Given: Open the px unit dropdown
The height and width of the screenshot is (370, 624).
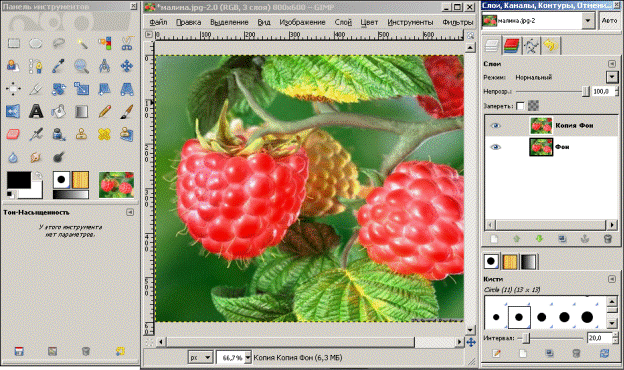Looking at the screenshot, I should (x=200, y=357).
